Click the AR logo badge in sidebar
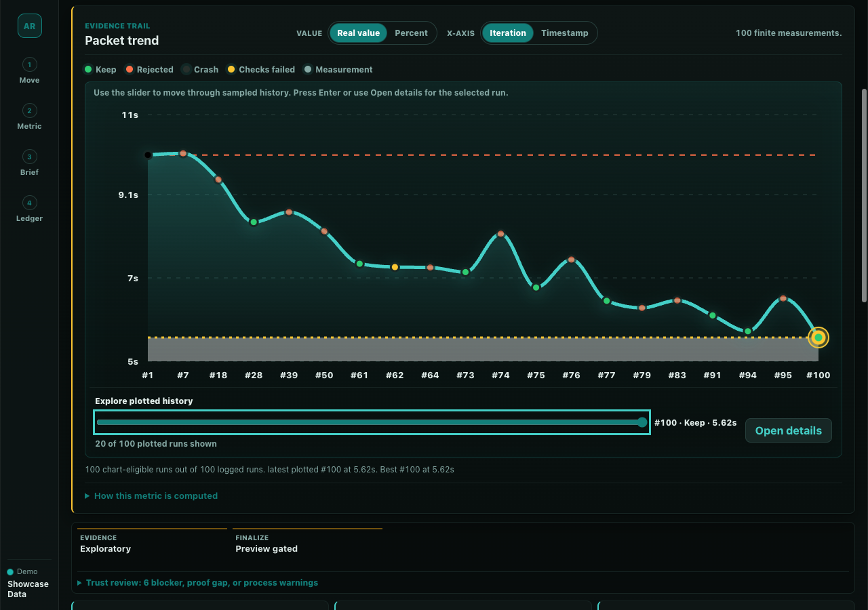 [x=29, y=26]
